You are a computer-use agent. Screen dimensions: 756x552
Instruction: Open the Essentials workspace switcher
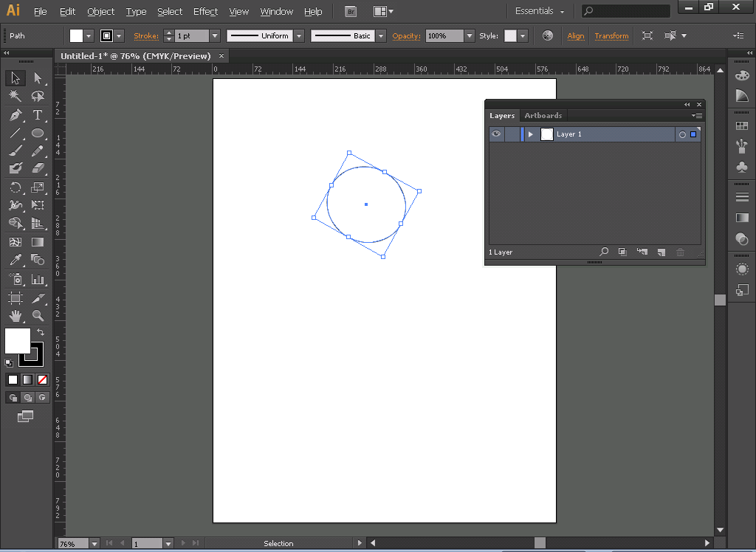pyautogui.click(x=539, y=11)
